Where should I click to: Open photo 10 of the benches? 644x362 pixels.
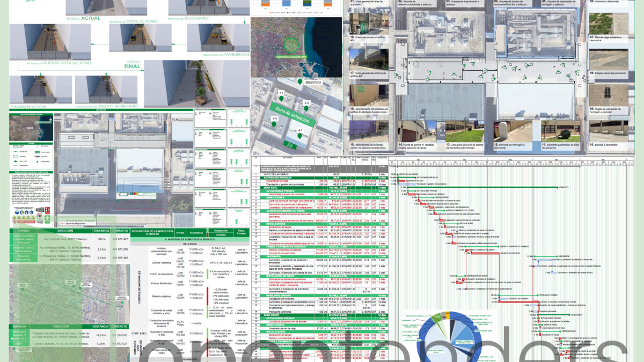coord(609,132)
